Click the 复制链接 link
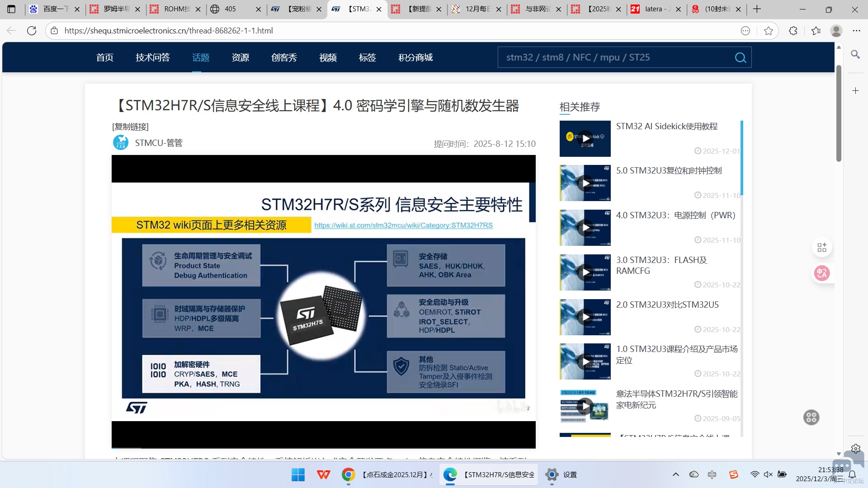 coord(130,127)
